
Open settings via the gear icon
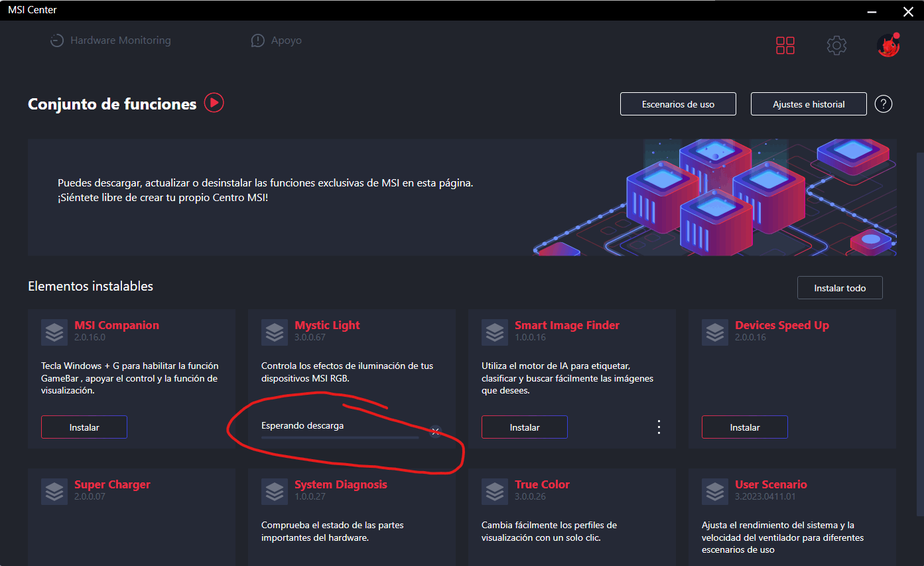point(836,45)
